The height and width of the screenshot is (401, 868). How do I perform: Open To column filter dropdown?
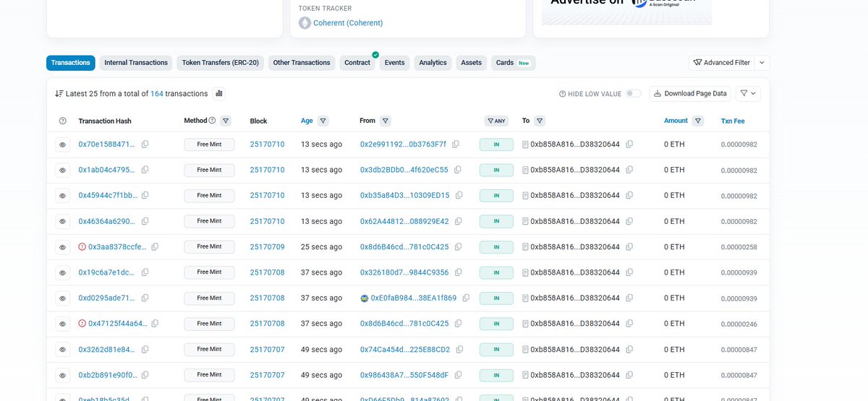540,121
